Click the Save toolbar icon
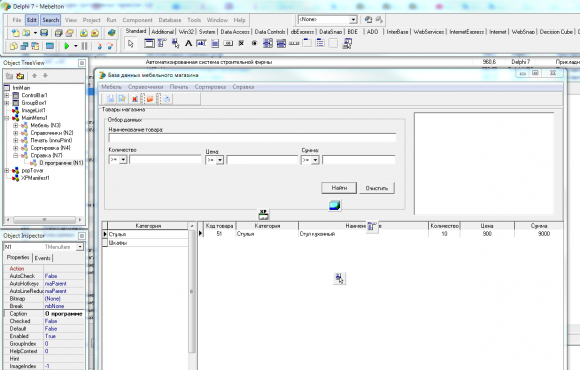Viewport: 580px width, 370px height. pos(44,33)
